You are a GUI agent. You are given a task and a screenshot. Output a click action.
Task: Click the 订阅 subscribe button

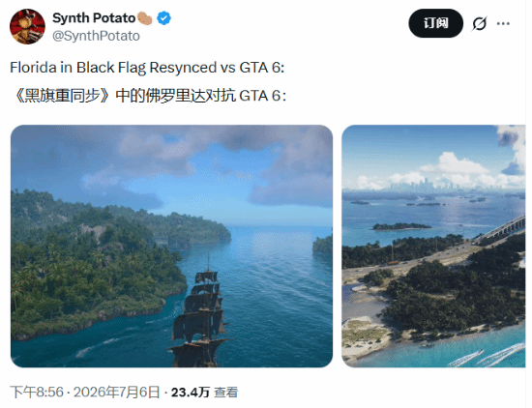[435, 23]
